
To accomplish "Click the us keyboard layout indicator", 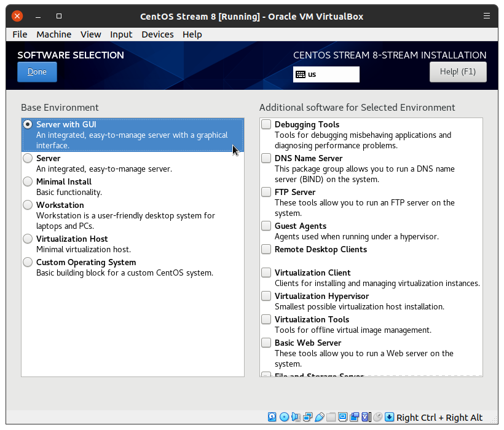I will coord(326,74).
